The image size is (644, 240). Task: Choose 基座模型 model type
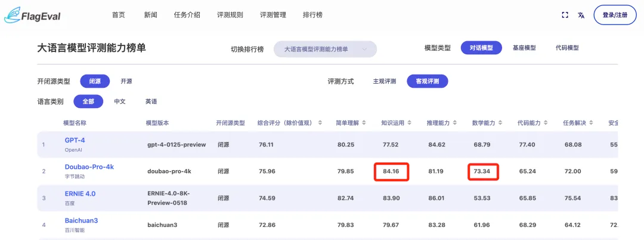tap(524, 48)
